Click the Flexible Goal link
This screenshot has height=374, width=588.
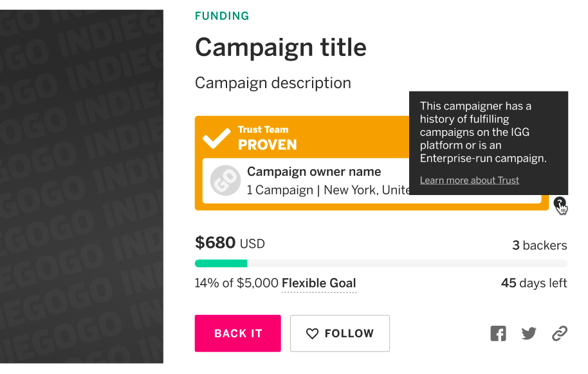[x=318, y=283]
